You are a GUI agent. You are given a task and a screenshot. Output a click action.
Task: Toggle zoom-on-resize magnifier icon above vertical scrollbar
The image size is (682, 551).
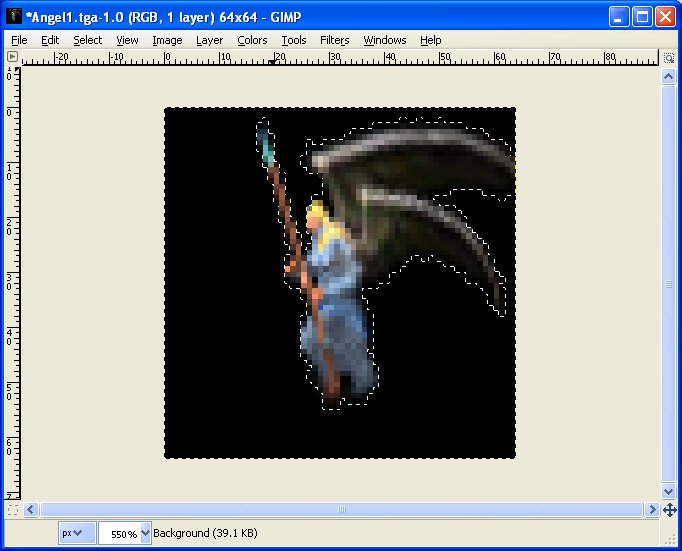(669, 57)
